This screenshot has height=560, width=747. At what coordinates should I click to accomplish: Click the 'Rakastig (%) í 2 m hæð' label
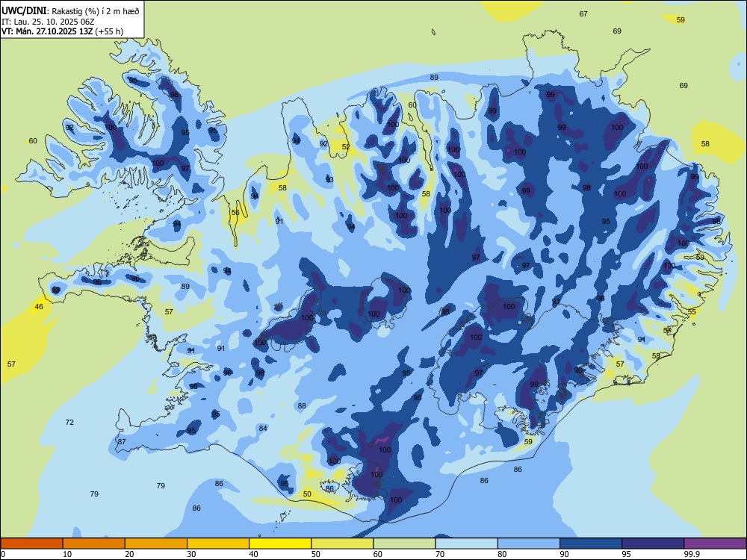pos(96,11)
